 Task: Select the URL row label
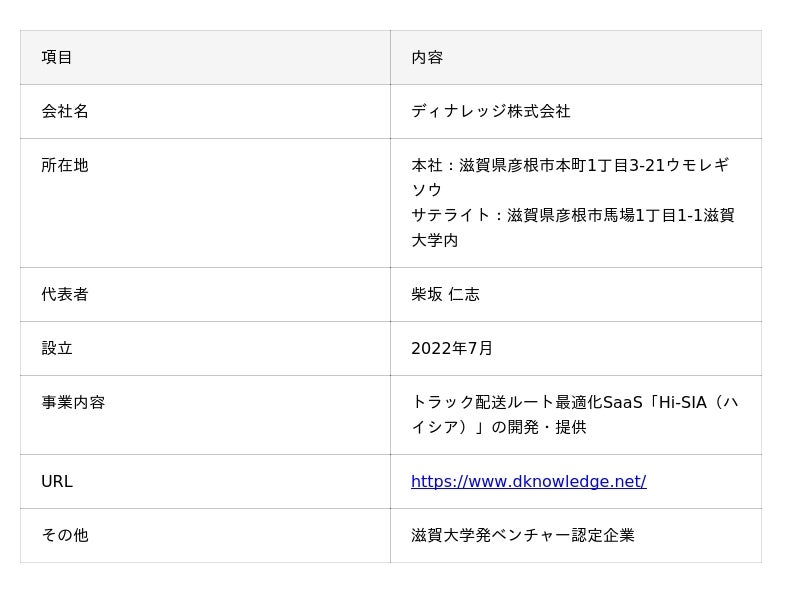(x=57, y=481)
